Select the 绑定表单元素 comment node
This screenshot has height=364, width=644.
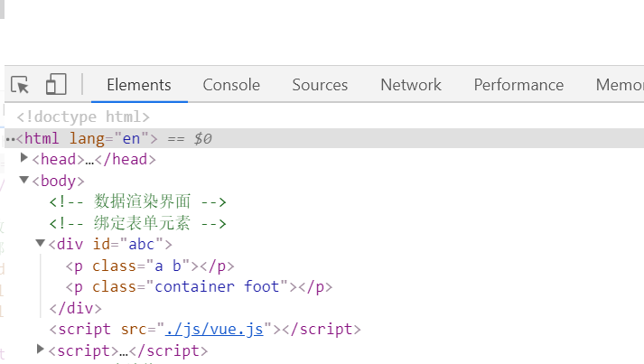coord(137,223)
